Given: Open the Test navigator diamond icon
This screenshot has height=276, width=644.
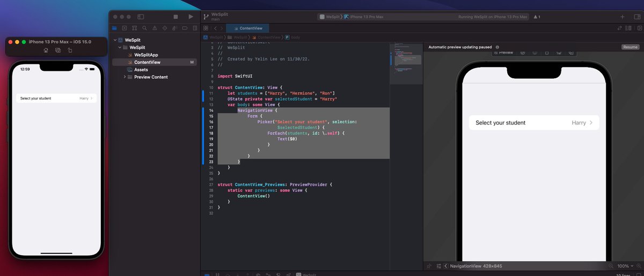Looking at the screenshot, I should [x=165, y=28].
